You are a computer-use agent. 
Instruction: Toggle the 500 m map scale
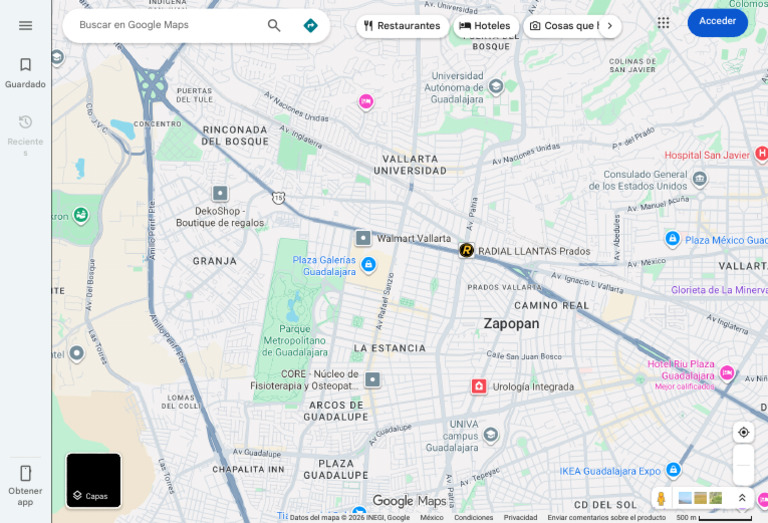tap(714, 518)
